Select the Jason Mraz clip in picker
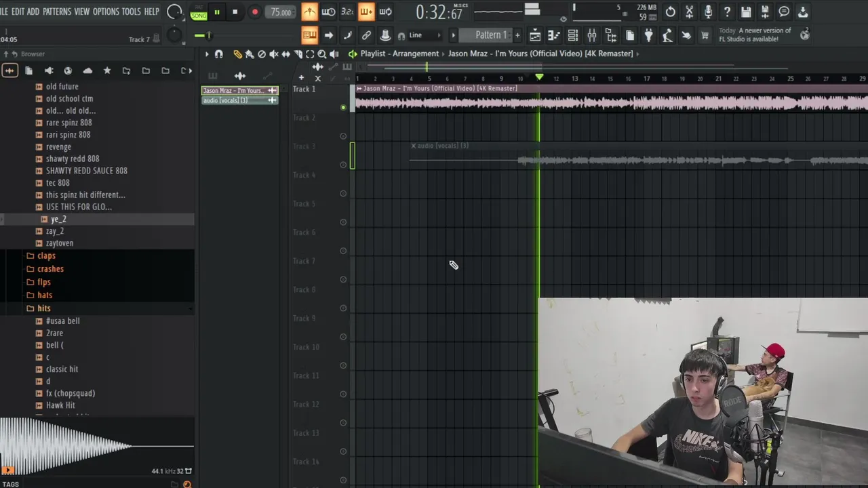The image size is (868, 488). click(x=239, y=91)
